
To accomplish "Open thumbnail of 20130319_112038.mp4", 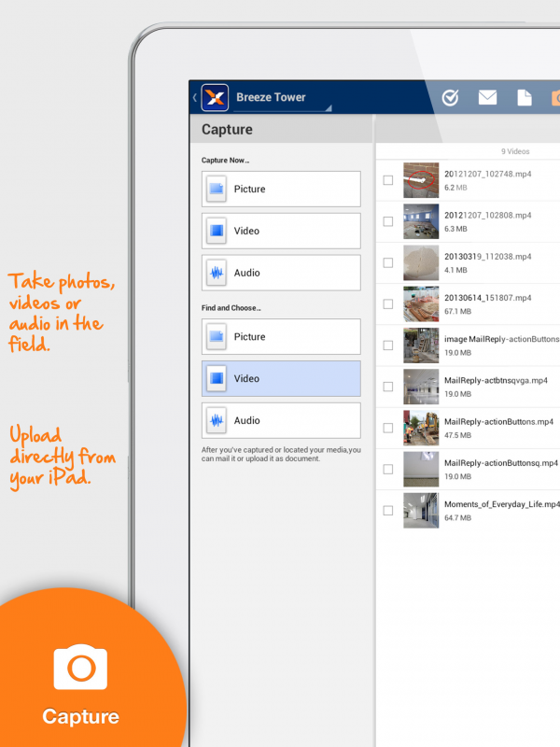I will 421,262.
